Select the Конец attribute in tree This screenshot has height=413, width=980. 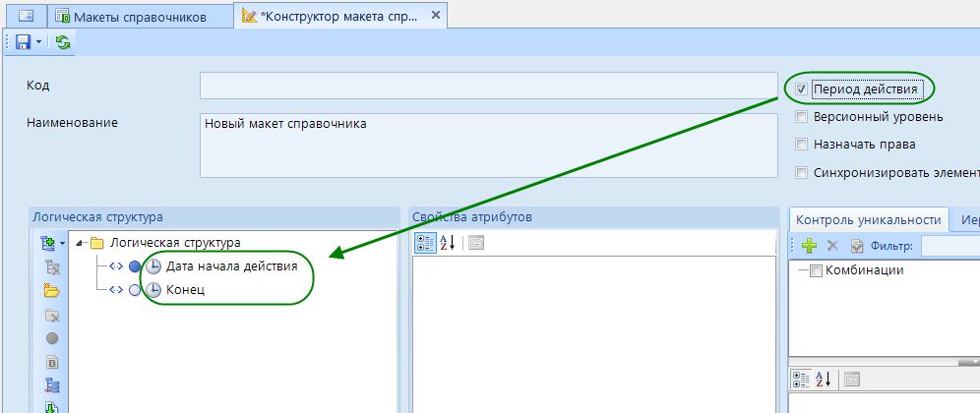(185, 290)
